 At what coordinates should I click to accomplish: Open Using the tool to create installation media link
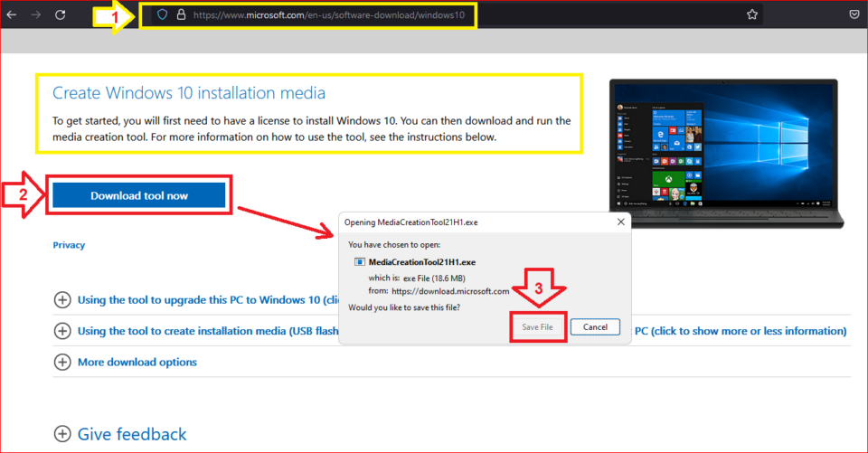(x=208, y=331)
